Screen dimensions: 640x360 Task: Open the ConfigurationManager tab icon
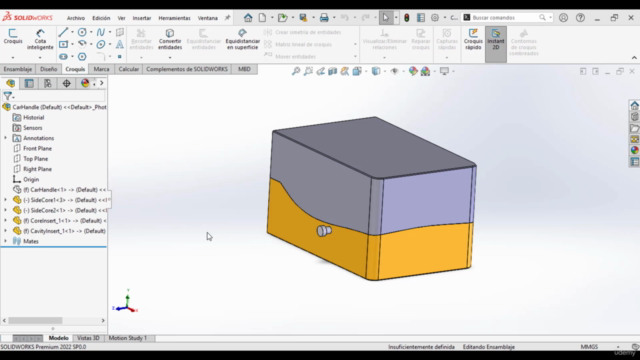click(x=48, y=83)
